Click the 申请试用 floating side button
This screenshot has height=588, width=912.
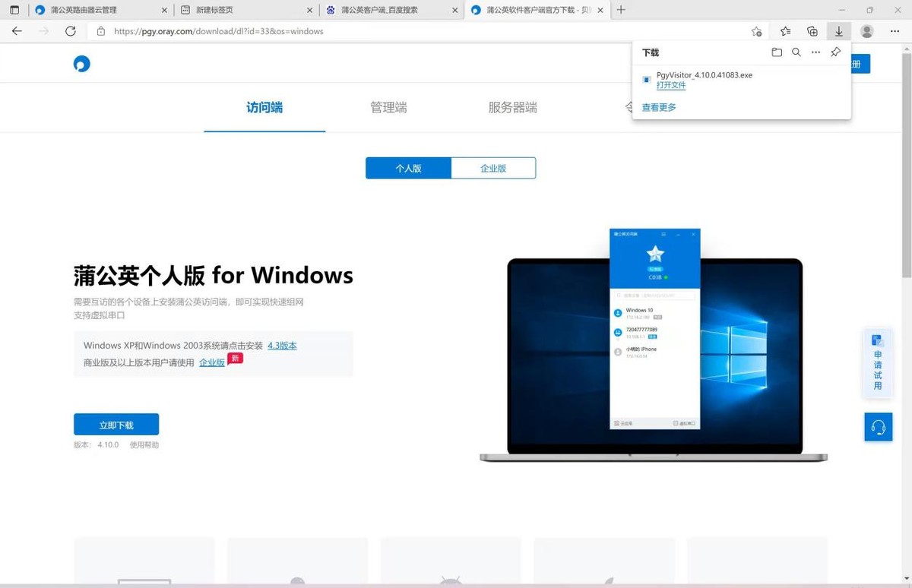[x=878, y=362]
